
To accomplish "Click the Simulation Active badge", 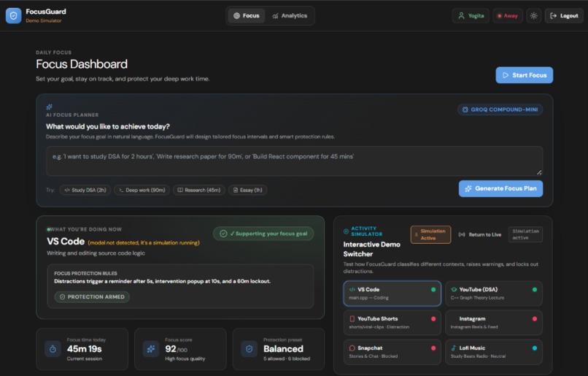I will (430, 234).
